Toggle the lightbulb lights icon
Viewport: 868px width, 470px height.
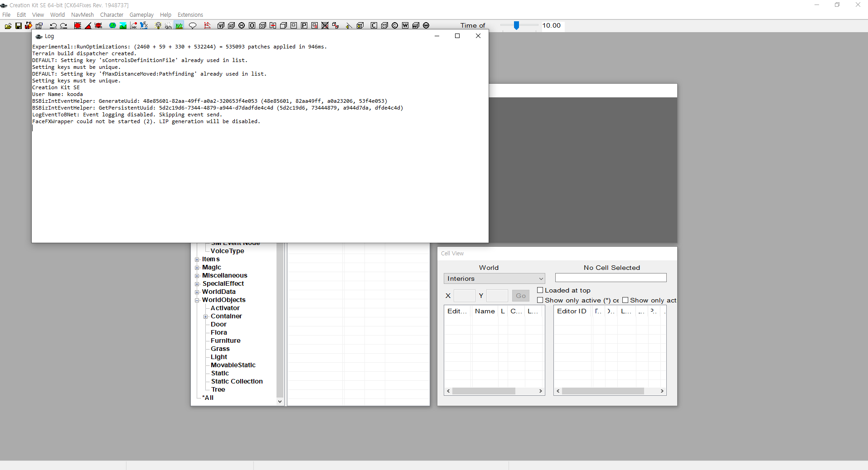pos(158,26)
